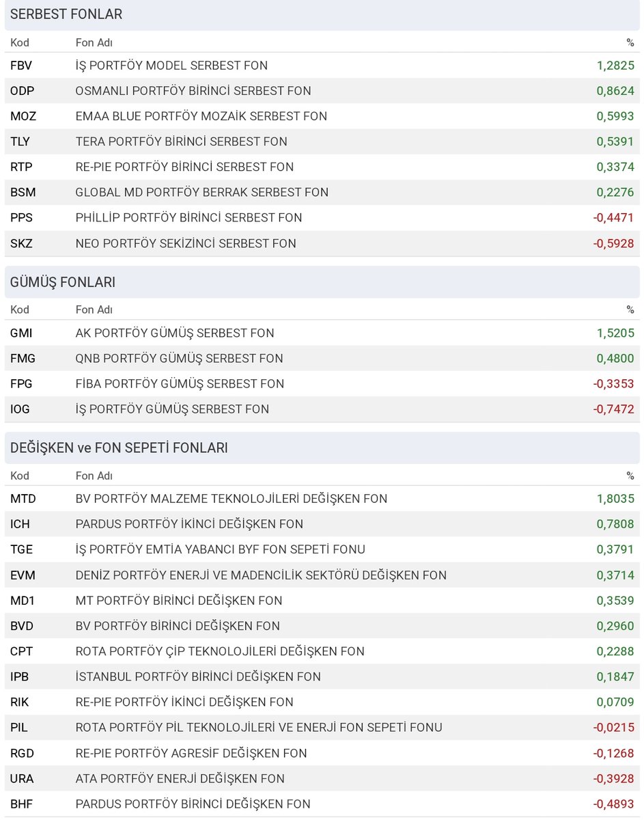Select the TGE fund code
644x820 pixels.
(21, 549)
